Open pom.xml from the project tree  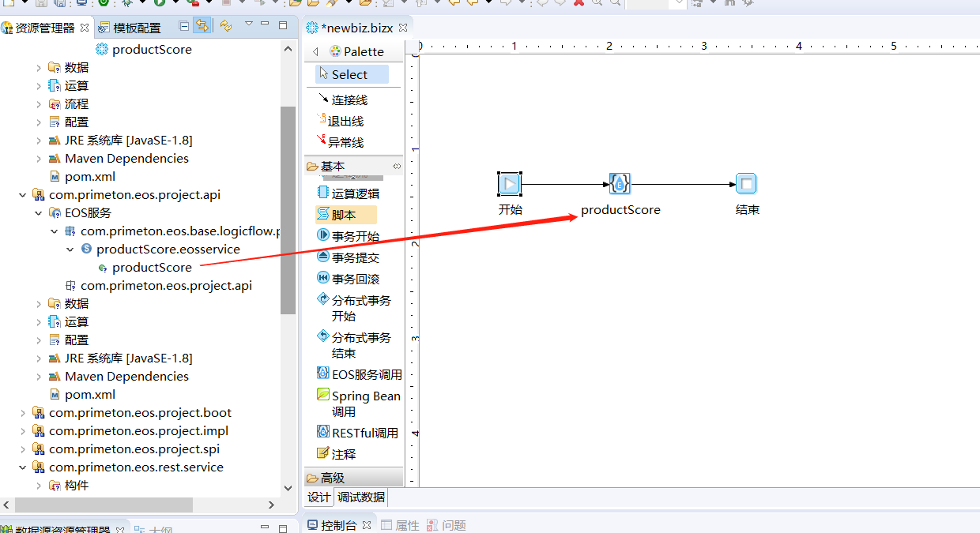(89, 176)
